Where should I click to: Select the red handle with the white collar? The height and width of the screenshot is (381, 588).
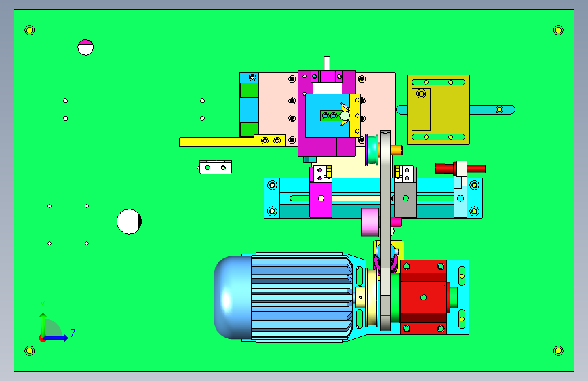click(460, 168)
